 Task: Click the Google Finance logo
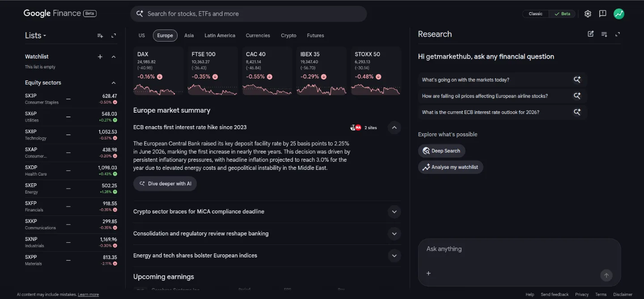(52, 13)
